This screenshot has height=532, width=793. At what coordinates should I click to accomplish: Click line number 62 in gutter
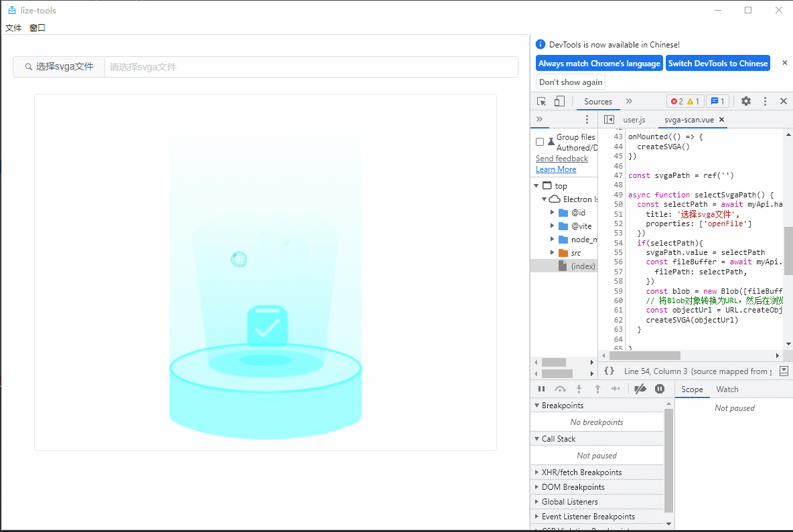[x=618, y=320]
